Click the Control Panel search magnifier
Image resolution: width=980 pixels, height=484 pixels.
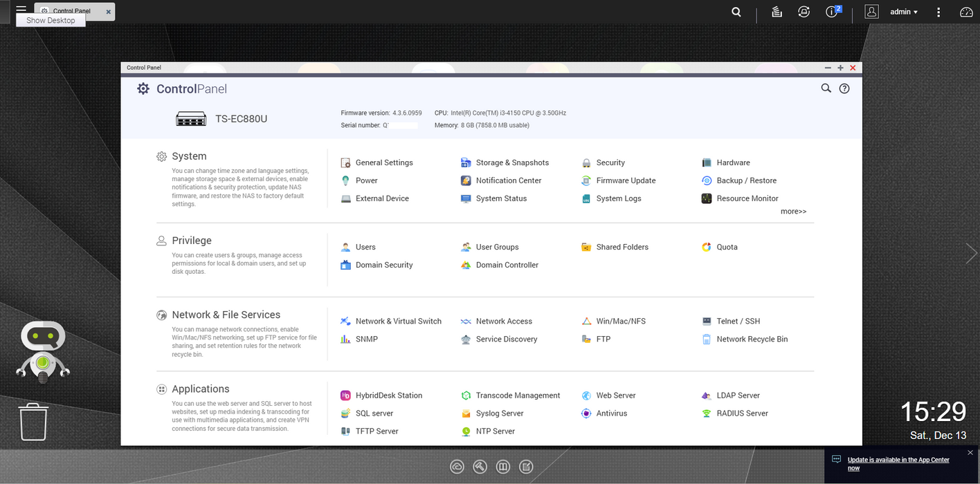click(x=826, y=89)
